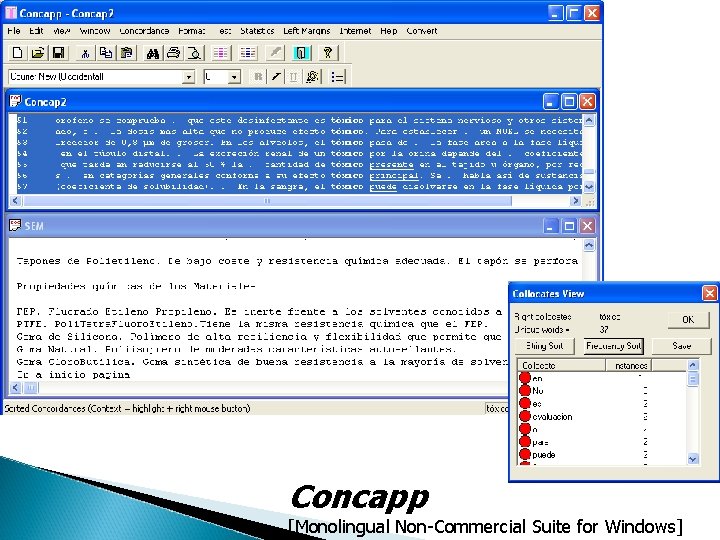Viewport: 720px width, 540px height.
Task: Click the greyed-out pen toolbar icon
Action: point(275,53)
